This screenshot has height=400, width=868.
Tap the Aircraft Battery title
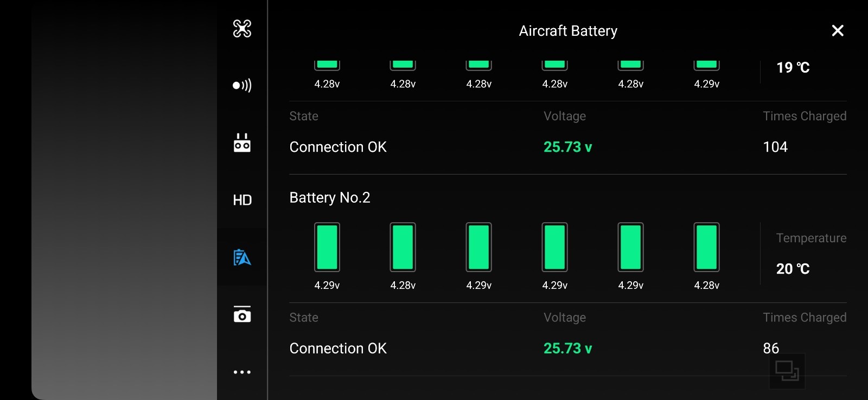[568, 31]
